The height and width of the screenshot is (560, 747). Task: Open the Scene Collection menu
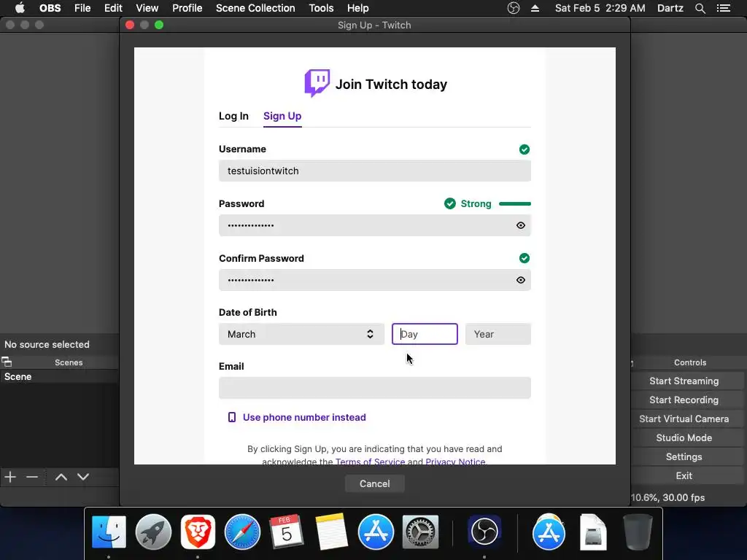[x=255, y=8]
